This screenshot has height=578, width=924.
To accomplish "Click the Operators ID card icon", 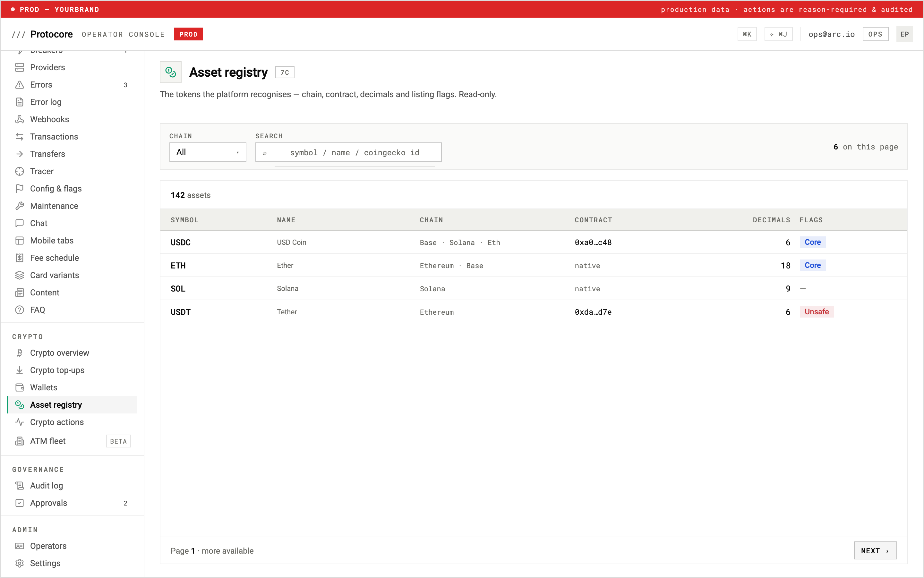I will tap(20, 546).
